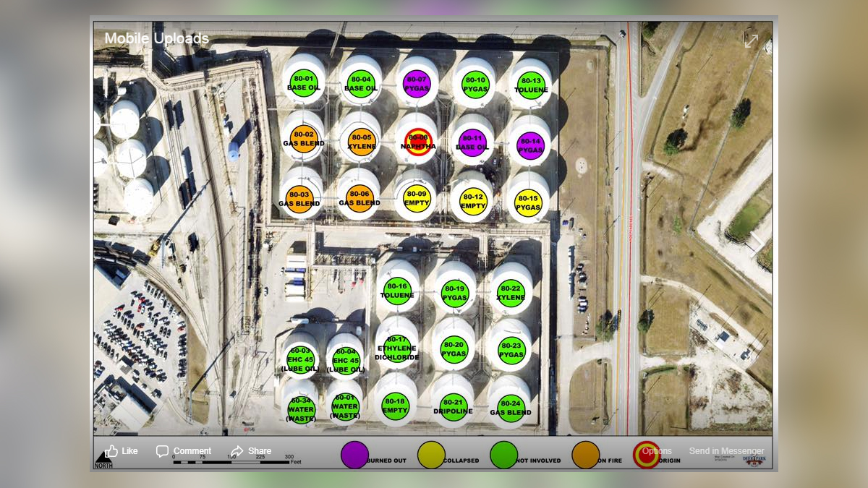Open the Comment speech bubble
The image size is (868, 488).
tap(184, 451)
